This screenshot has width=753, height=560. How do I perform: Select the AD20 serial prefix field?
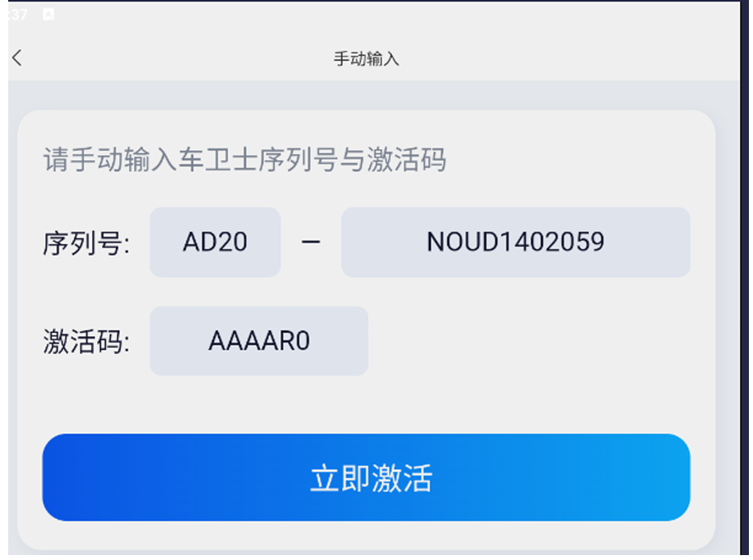click(215, 242)
